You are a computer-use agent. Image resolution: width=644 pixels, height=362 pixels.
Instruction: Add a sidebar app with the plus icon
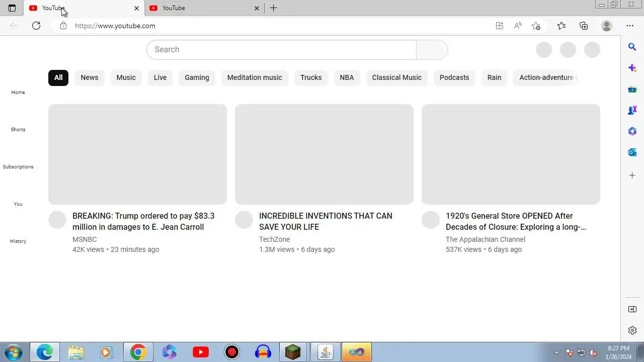[632, 175]
